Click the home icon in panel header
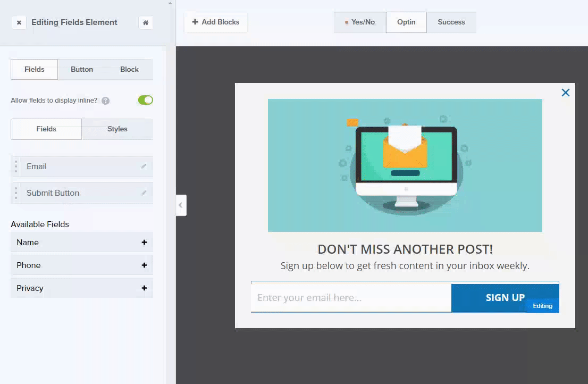The width and height of the screenshot is (588, 384). [146, 22]
